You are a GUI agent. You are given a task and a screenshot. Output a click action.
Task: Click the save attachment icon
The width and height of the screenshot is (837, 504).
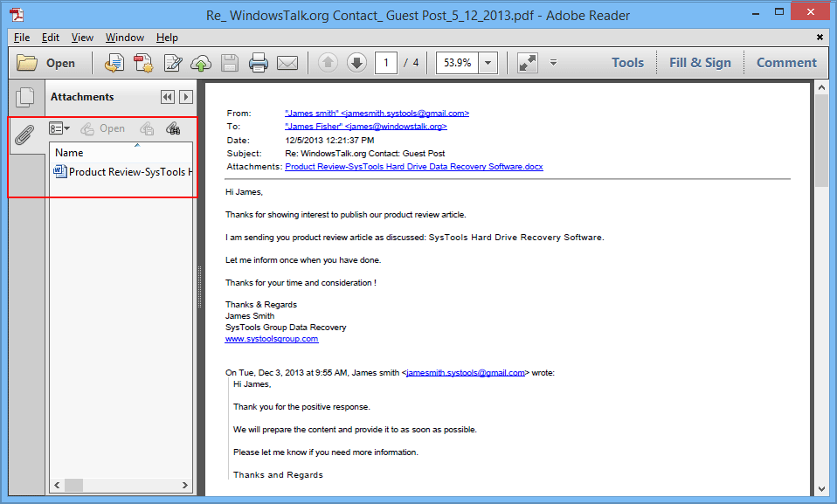coord(147,128)
